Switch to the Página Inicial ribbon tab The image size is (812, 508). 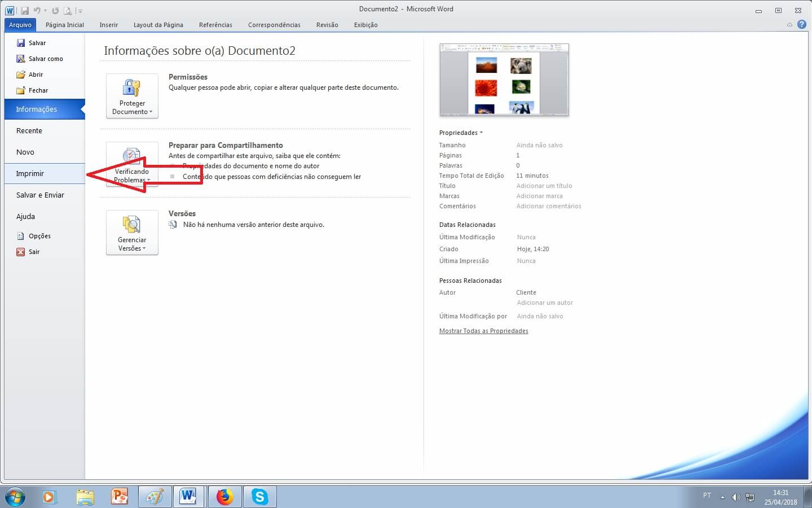click(64, 25)
